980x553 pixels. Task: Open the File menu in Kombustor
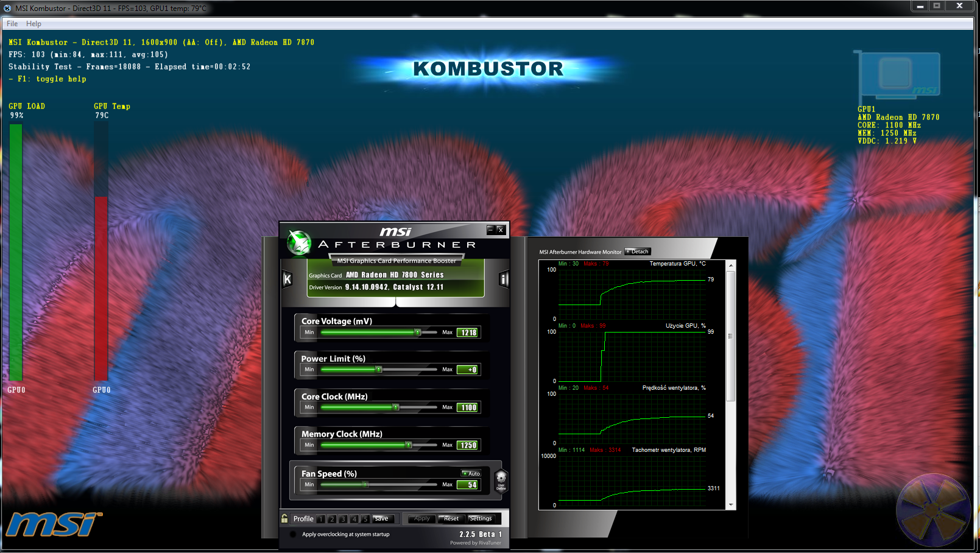12,24
